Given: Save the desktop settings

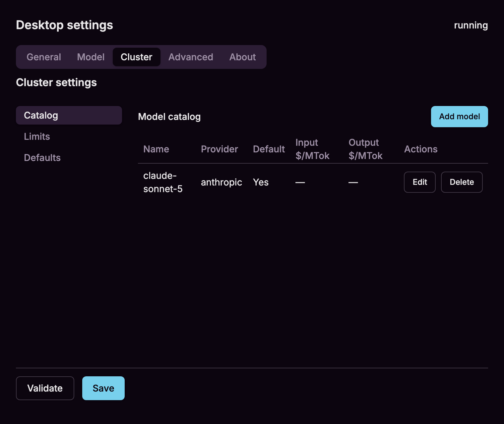Looking at the screenshot, I should tap(103, 388).
